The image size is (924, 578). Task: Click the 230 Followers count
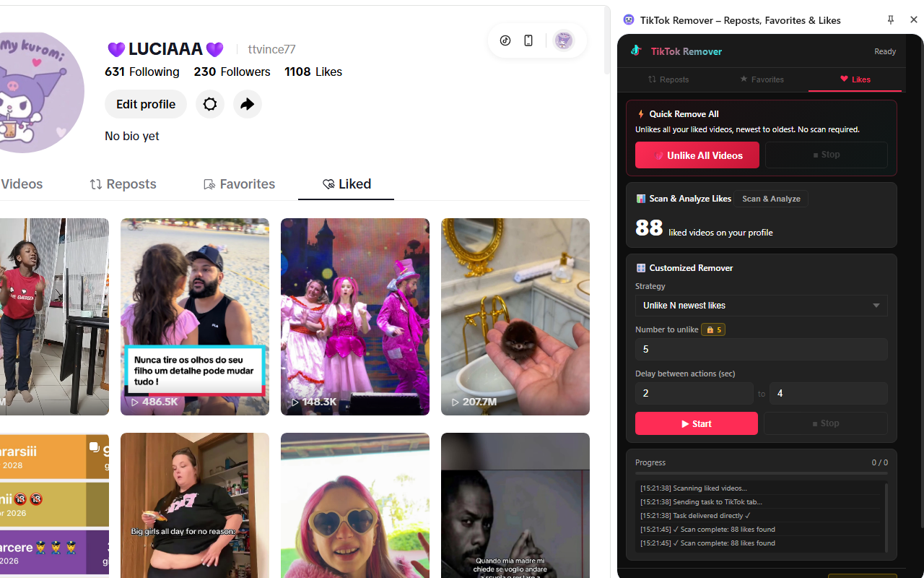(x=232, y=72)
